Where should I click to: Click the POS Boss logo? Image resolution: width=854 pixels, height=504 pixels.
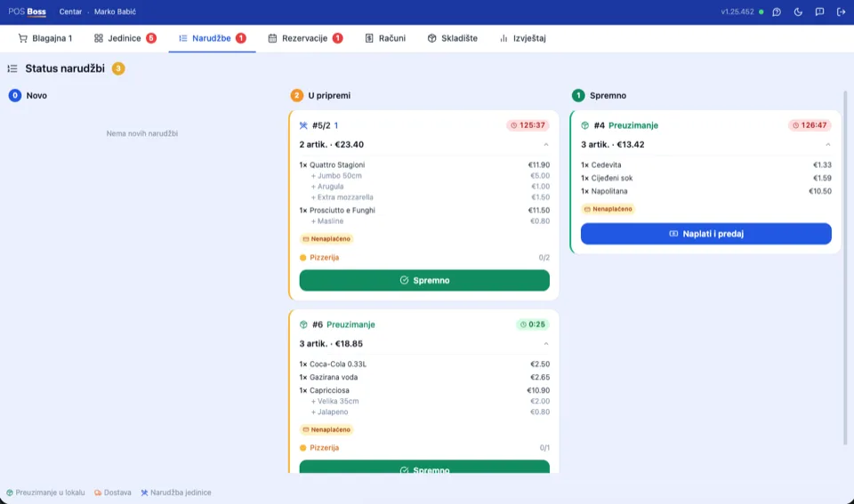click(27, 12)
